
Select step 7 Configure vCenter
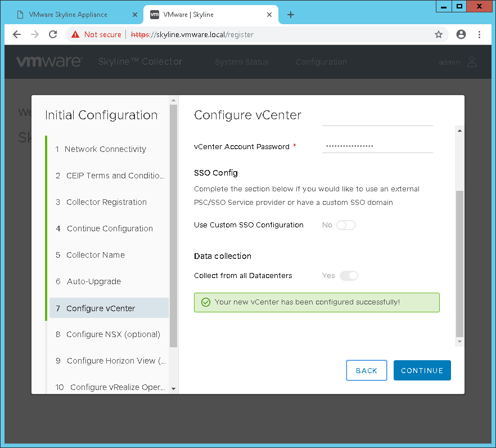109,308
